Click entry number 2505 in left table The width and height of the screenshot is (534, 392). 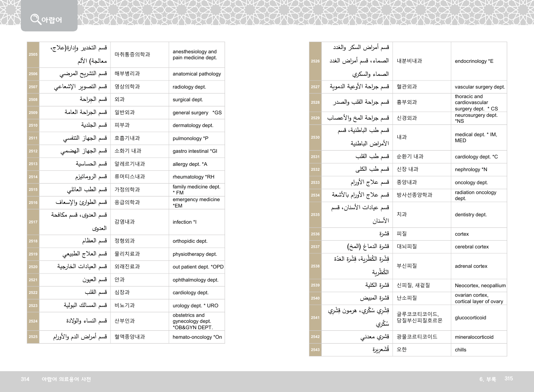33,55
